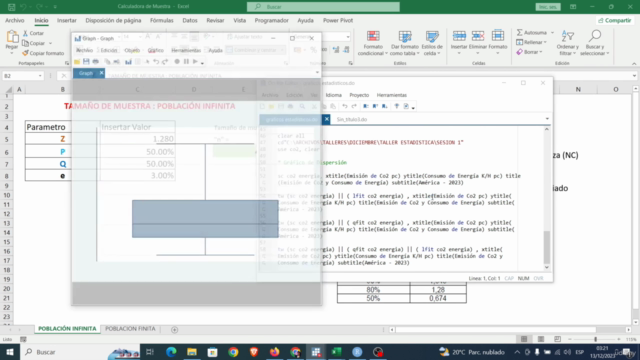Open the Programador ribbon tab
This screenshot has height=360, width=640.
coord(271,20)
